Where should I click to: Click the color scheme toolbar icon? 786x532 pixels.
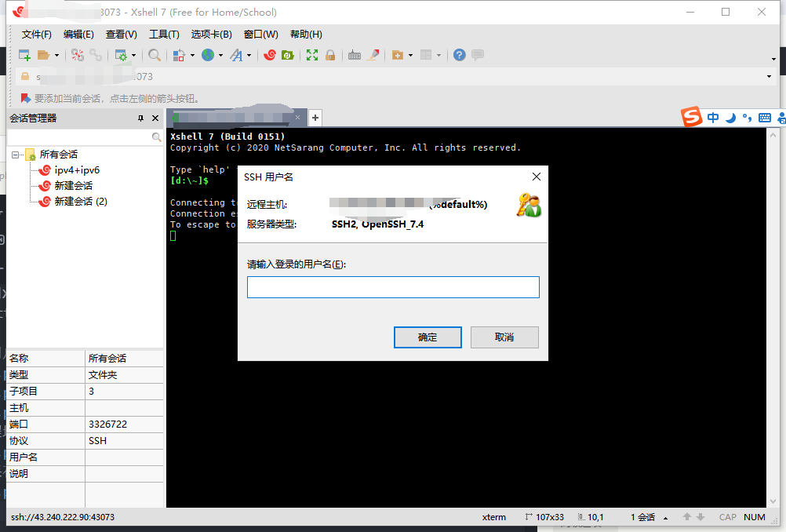(x=179, y=55)
